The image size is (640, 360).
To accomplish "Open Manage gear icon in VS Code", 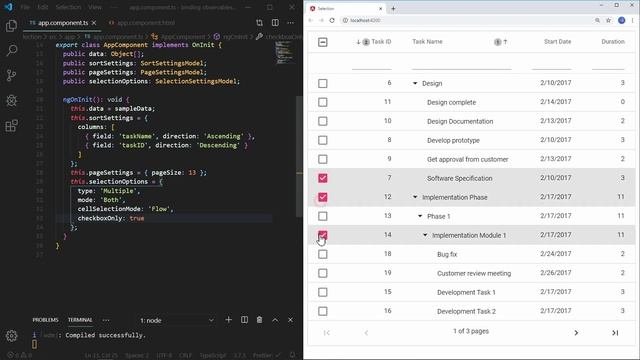I will point(11,336).
